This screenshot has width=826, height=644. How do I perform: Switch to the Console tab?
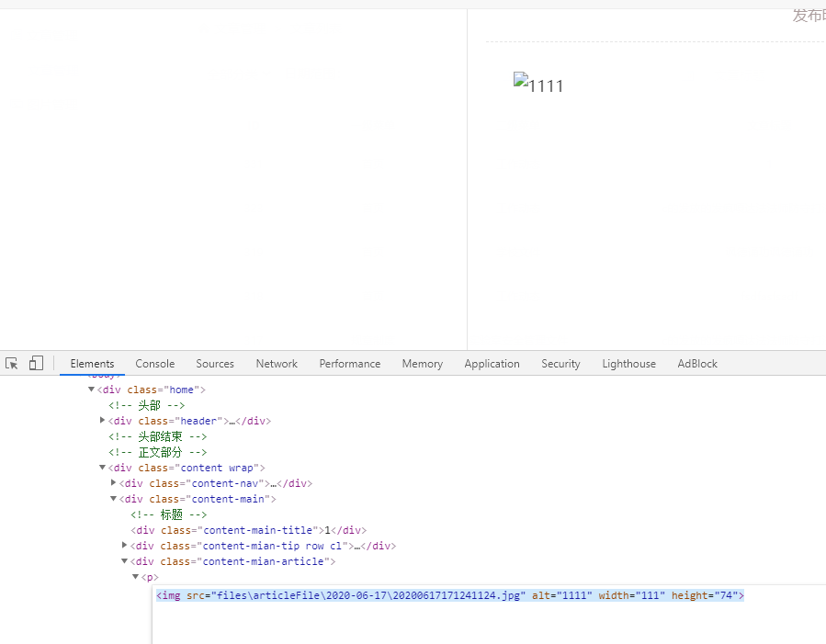pos(154,363)
